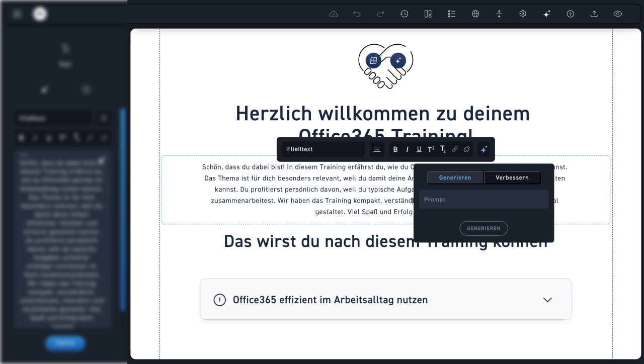The height and width of the screenshot is (364, 644).
Task: Focus the Prompt input field
Action: click(484, 200)
